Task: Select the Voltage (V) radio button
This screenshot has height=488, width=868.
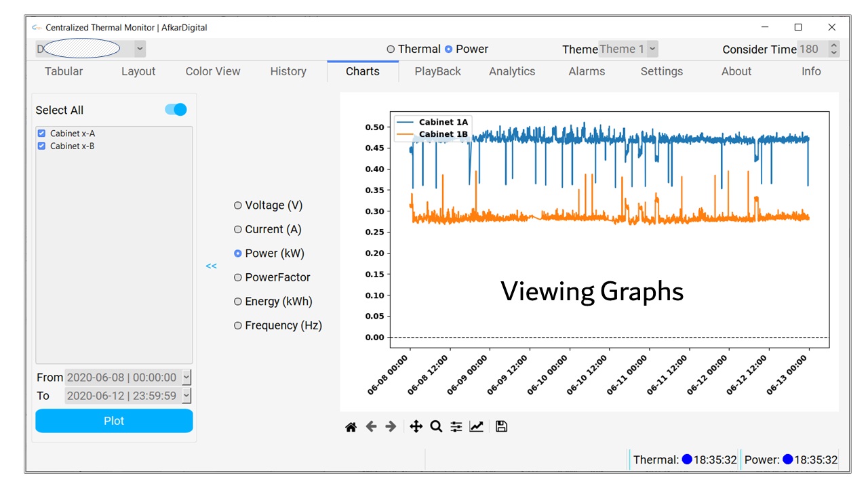Action: (x=238, y=205)
